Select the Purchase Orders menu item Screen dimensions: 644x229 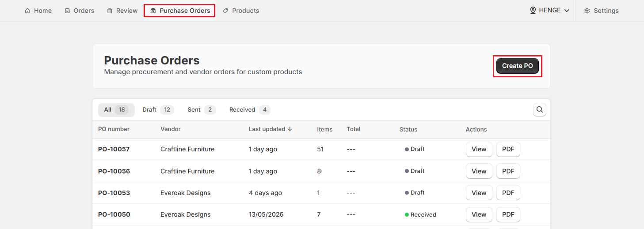179,11
